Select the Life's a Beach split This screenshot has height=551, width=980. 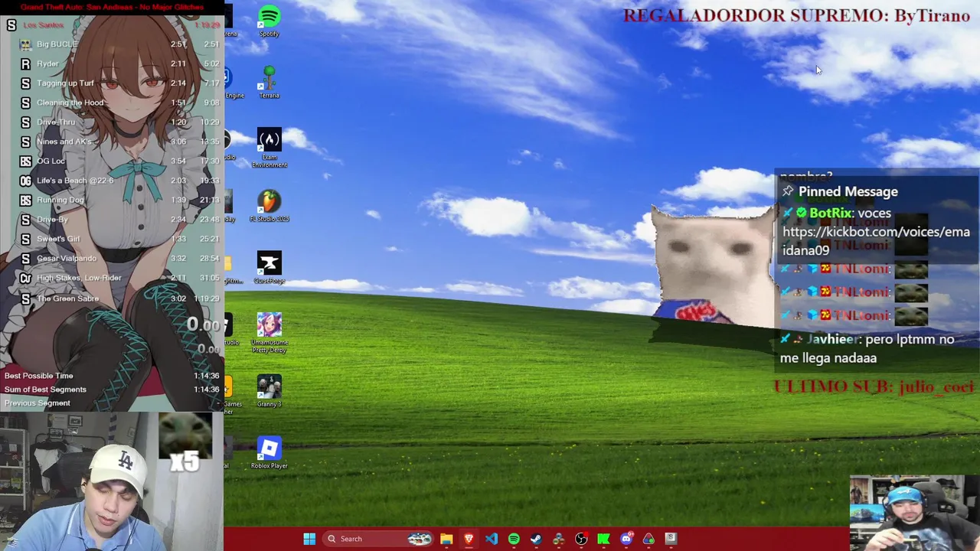pyautogui.click(x=112, y=181)
